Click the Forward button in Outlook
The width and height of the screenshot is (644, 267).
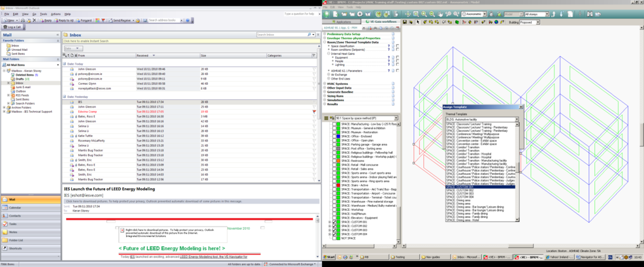tap(84, 20)
